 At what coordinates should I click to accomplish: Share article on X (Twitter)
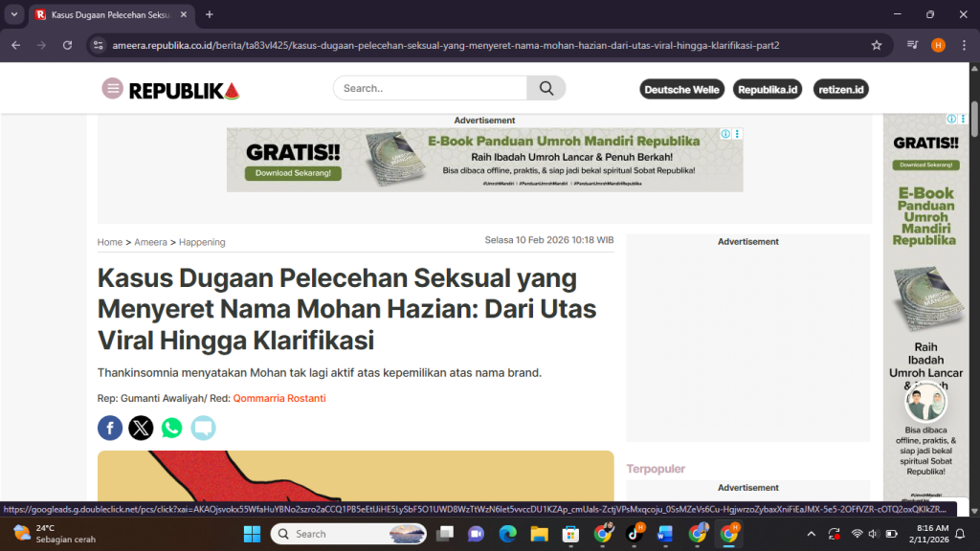pos(141,428)
